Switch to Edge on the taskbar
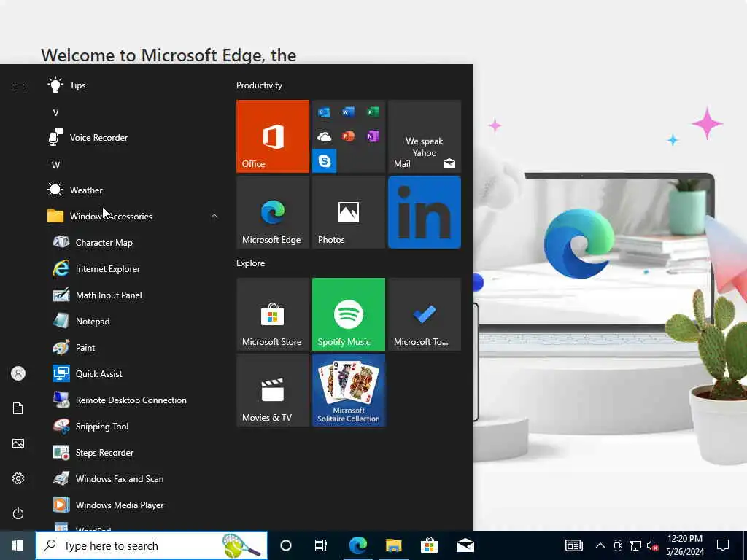The width and height of the screenshot is (747, 560). 357,545
